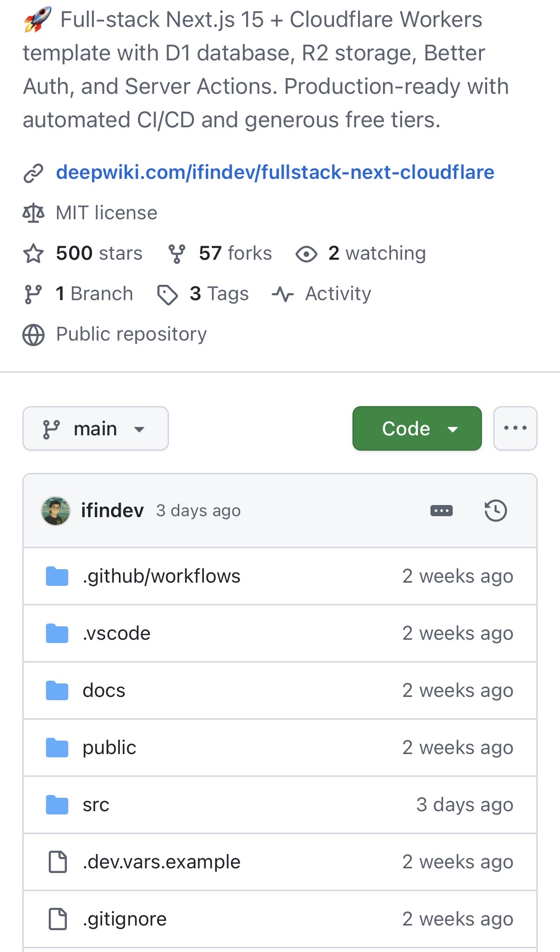Click '2 weeks ago' in the .github/workflows row

tap(458, 576)
